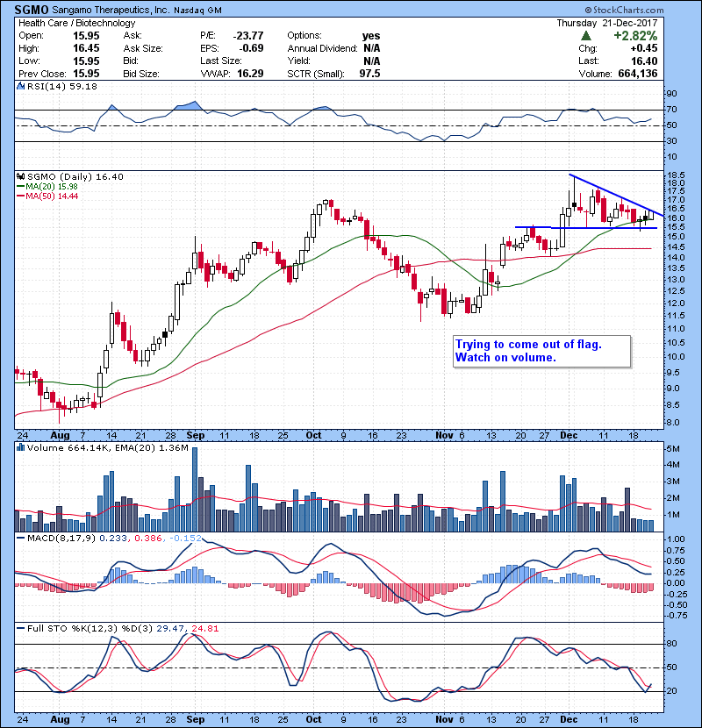702x728 pixels.
Task: Click the 8.0 price axis label
Action: (x=674, y=422)
